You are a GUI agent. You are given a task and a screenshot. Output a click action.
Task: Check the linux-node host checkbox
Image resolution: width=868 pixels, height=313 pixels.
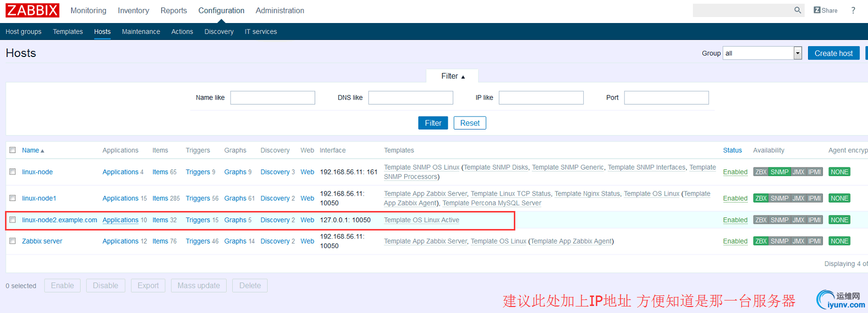click(13, 171)
